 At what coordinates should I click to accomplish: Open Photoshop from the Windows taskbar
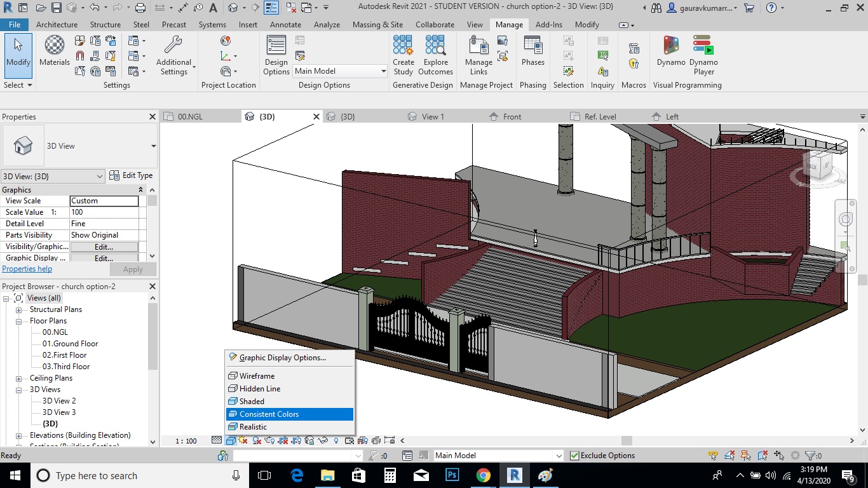pyautogui.click(x=452, y=475)
